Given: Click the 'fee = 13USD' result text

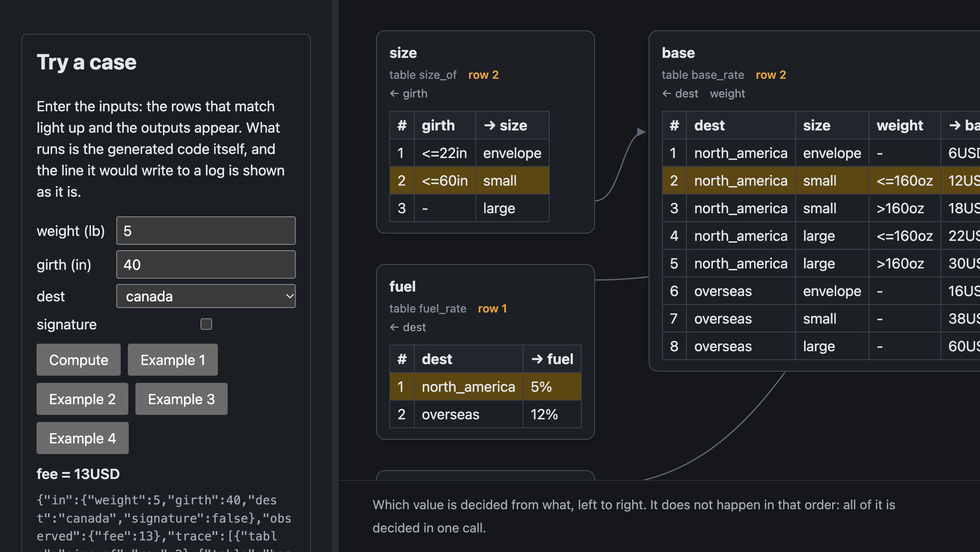Looking at the screenshot, I should (x=78, y=474).
